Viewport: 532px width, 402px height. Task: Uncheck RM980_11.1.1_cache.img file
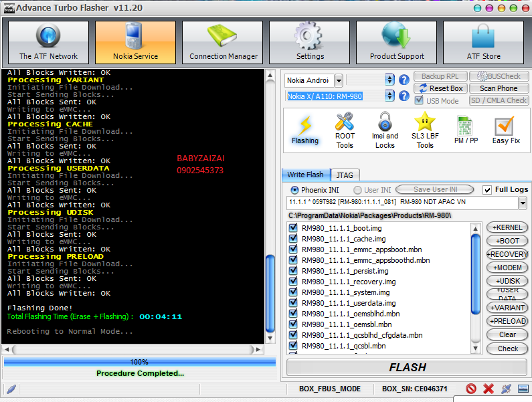coord(293,239)
